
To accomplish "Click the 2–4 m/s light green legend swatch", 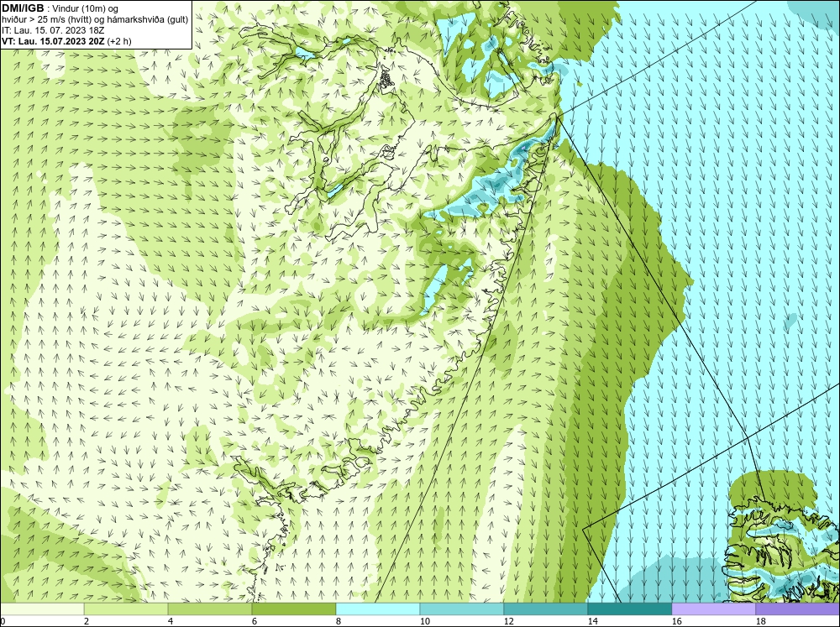I will click(x=126, y=609).
